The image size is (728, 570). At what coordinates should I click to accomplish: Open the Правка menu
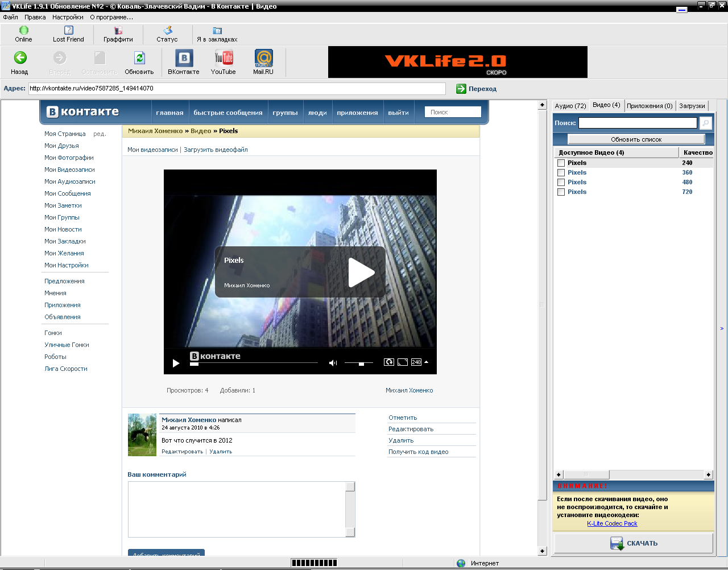(x=35, y=17)
